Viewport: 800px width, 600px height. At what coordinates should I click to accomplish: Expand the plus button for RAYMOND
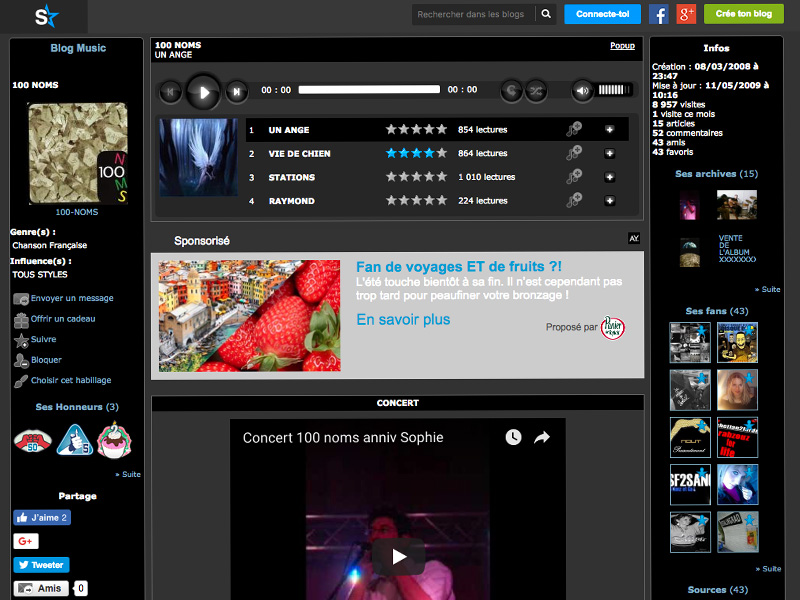[x=609, y=201]
